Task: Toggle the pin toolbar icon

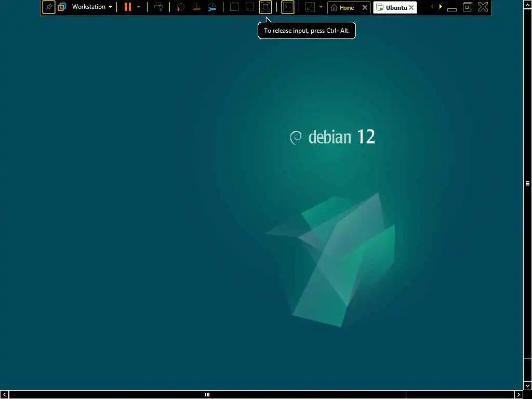Action: click(x=49, y=7)
